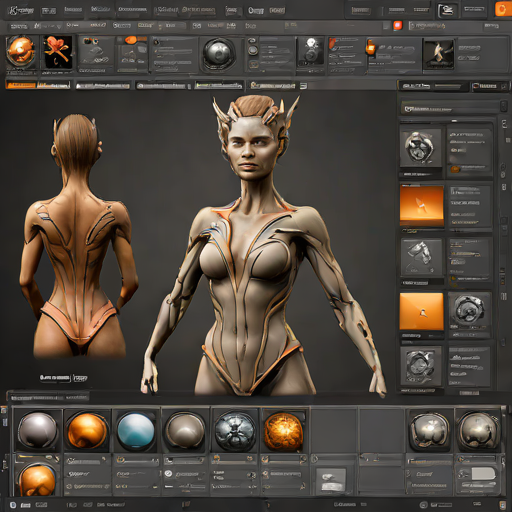
Task: Select the dark metal ring thumbnail beside flat orange swatch
Action: pos(469,311)
